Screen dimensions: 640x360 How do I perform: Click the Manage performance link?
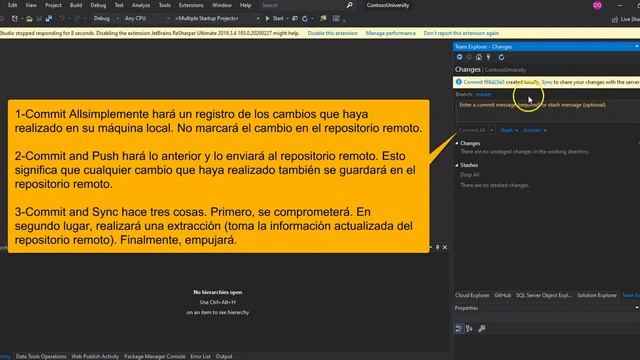click(391, 33)
